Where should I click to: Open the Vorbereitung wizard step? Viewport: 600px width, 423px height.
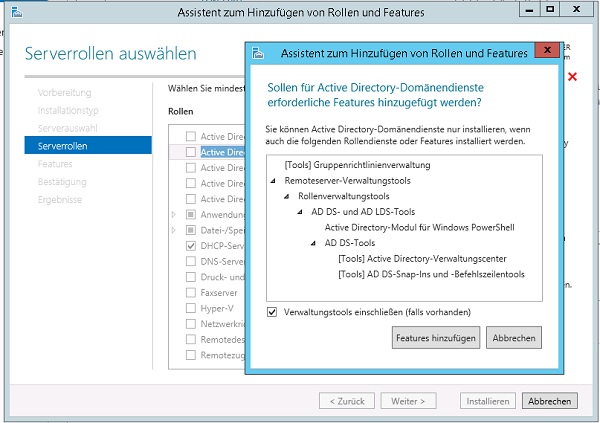pos(64,93)
